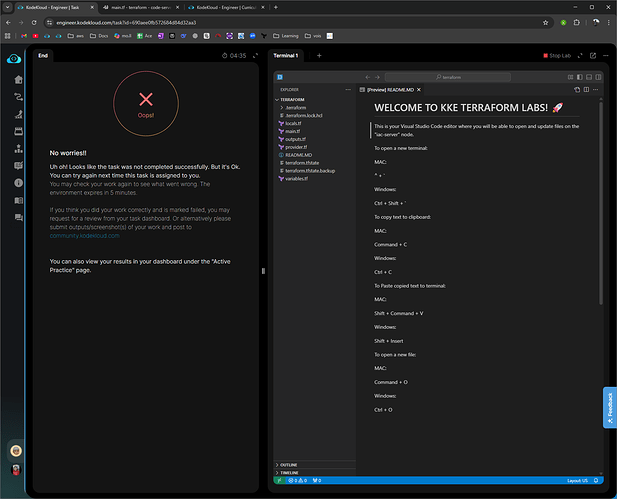Viewport: 617px width, 499px height.
Task: Split the README editor to the right
Action: tap(584, 88)
